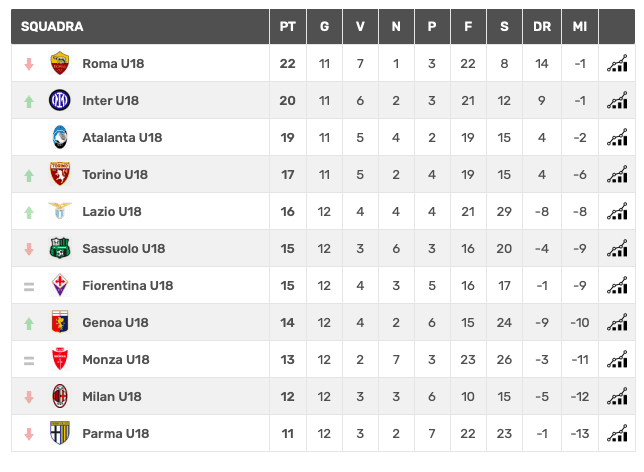Image resolution: width=644 pixels, height=472 pixels.
Task: Open the trend chart icon for Parma U18
Action: 617,433
